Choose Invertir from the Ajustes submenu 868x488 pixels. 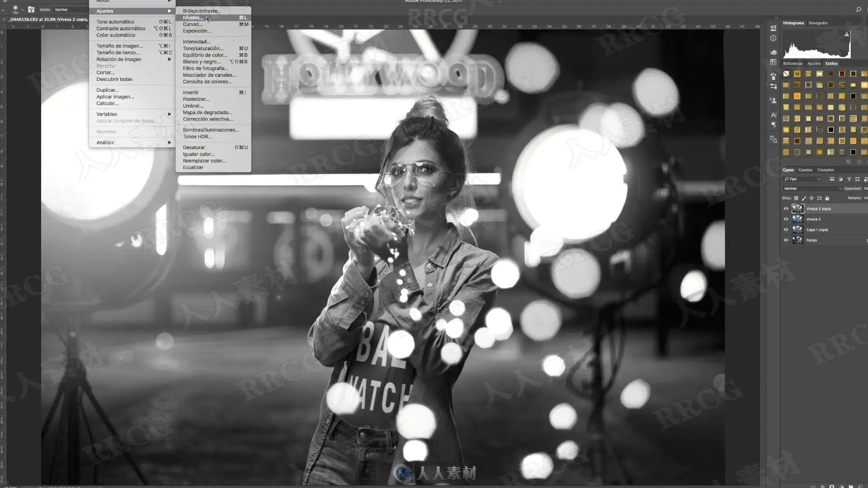coord(213,93)
